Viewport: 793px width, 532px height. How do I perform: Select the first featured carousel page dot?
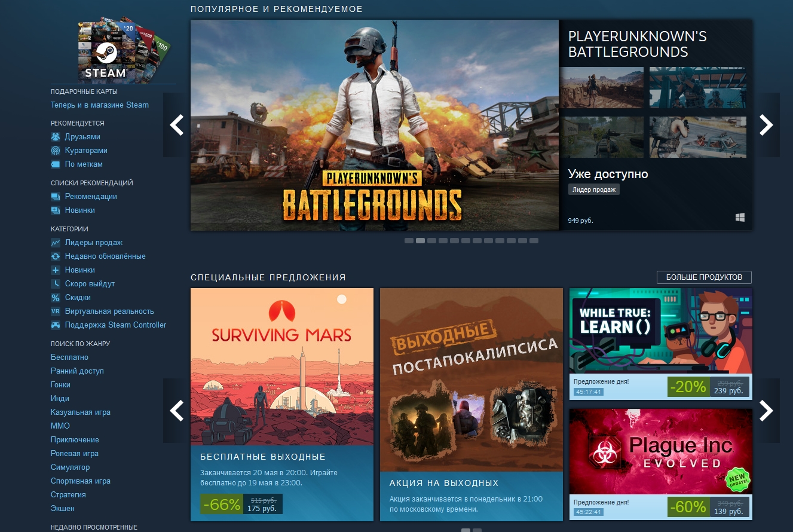pos(409,241)
